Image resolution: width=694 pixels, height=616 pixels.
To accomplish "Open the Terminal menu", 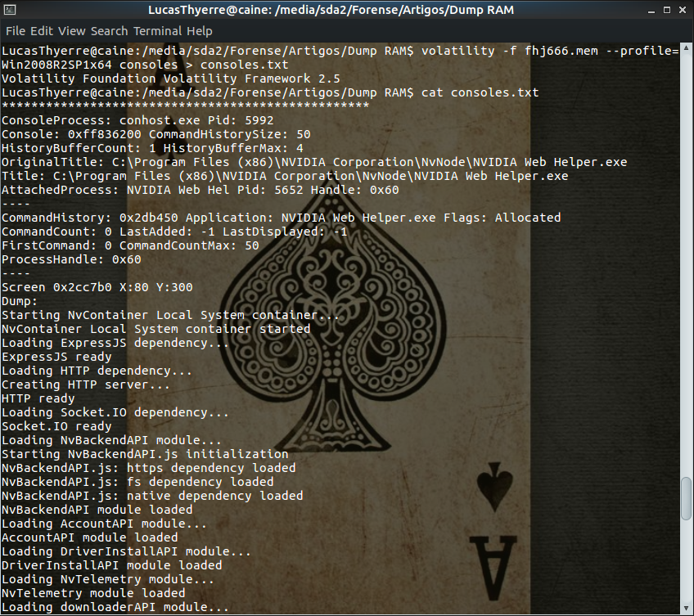I will 158,31.
